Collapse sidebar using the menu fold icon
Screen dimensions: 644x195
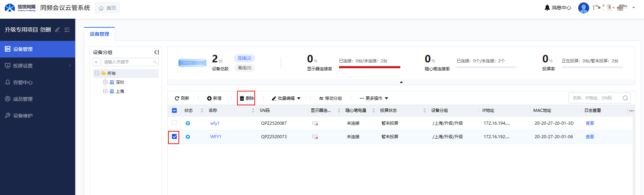coord(67,30)
